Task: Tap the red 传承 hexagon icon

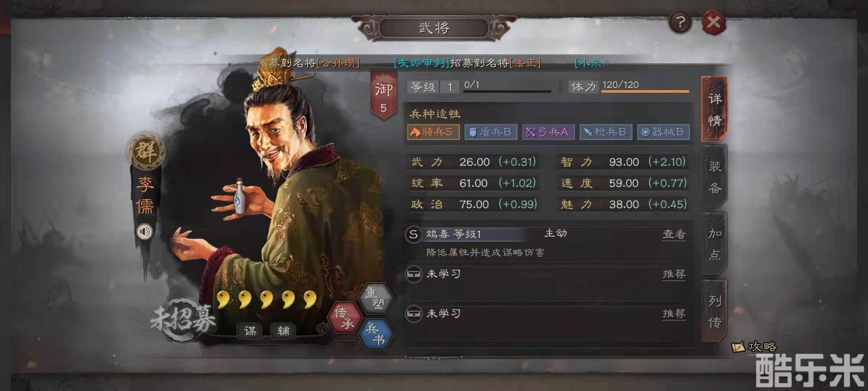Action: [344, 318]
